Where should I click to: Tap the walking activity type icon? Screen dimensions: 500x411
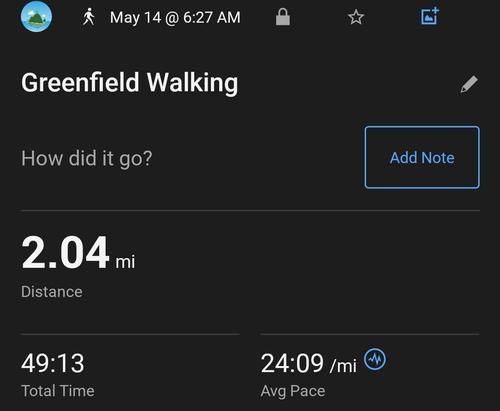click(88, 17)
